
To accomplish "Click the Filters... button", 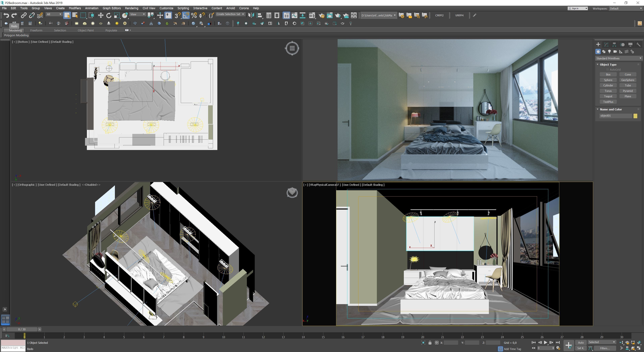I will tap(604, 348).
